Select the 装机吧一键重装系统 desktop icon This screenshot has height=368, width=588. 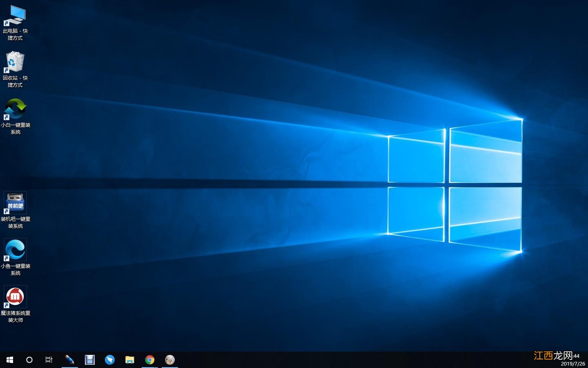[16, 210]
